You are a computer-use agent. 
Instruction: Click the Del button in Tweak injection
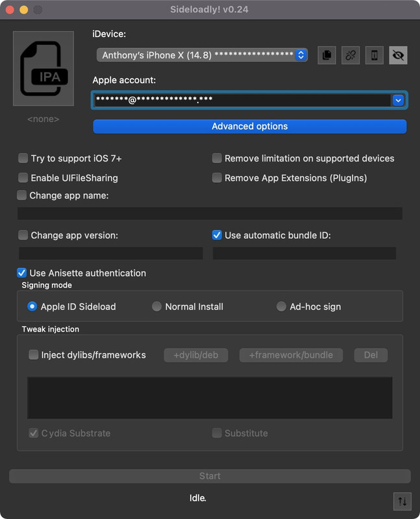(x=371, y=355)
